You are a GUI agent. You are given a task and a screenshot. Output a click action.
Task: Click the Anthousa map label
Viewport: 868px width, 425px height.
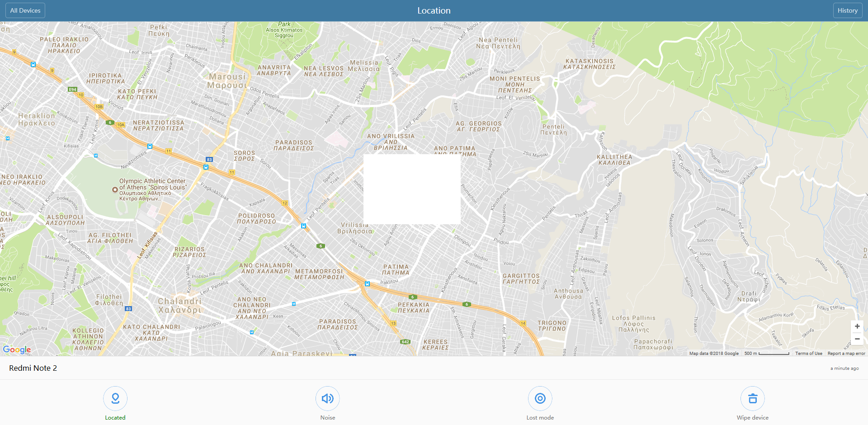click(x=568, y=294)
